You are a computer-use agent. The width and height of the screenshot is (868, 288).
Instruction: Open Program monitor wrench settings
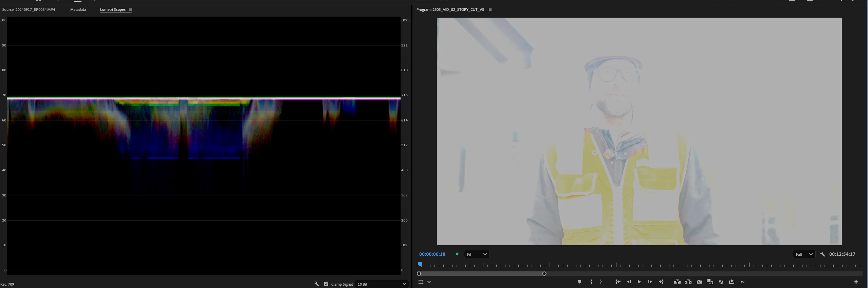[822, 254]
